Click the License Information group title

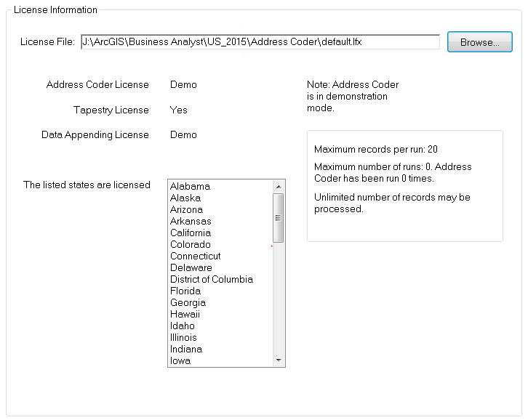(55, 9)
